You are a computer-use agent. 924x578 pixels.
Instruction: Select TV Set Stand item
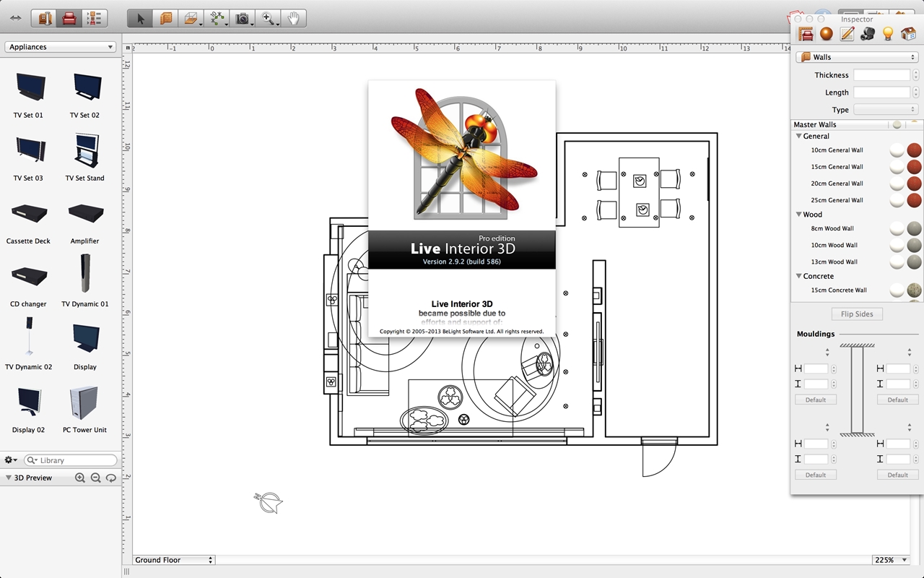point(85,158)
